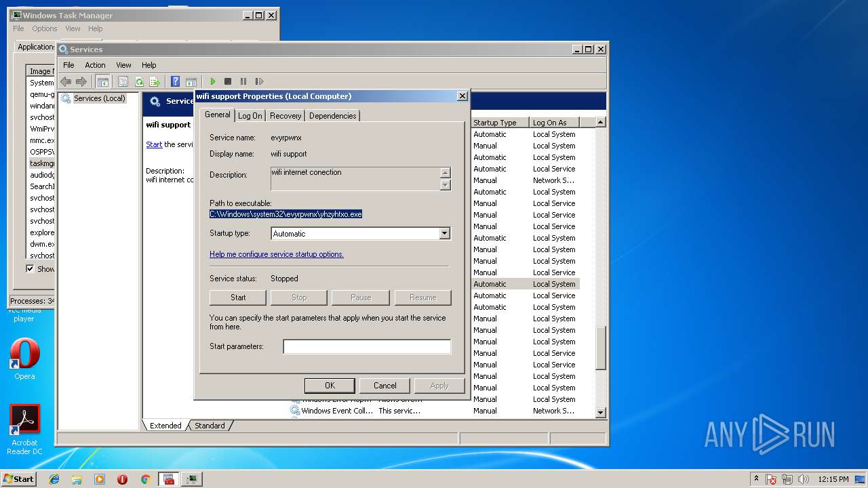Image resolution: width=868 pixels, height=488 pixels.
Task: Switch to the Dependencies tab
Action: click(x=332, y=116)
